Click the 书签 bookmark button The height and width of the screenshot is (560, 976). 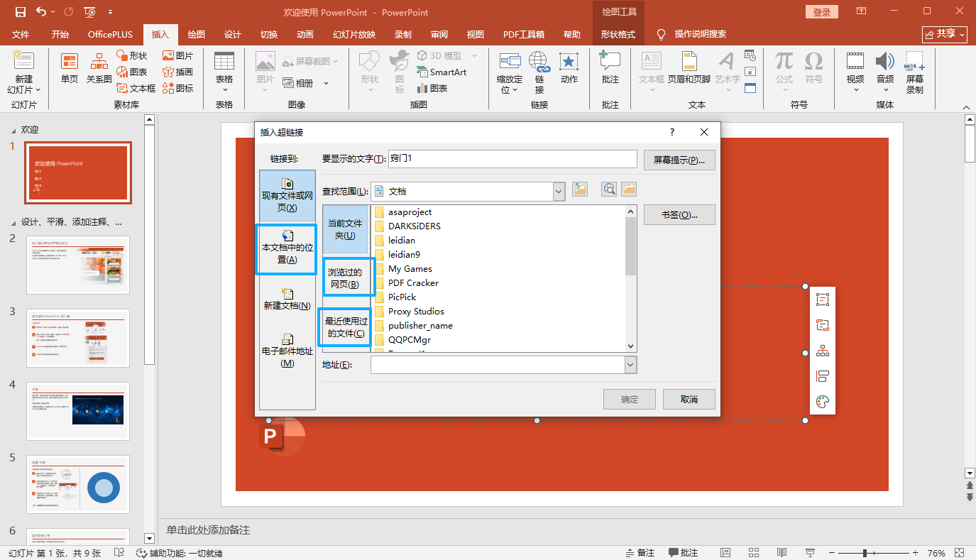pos(679,215)
